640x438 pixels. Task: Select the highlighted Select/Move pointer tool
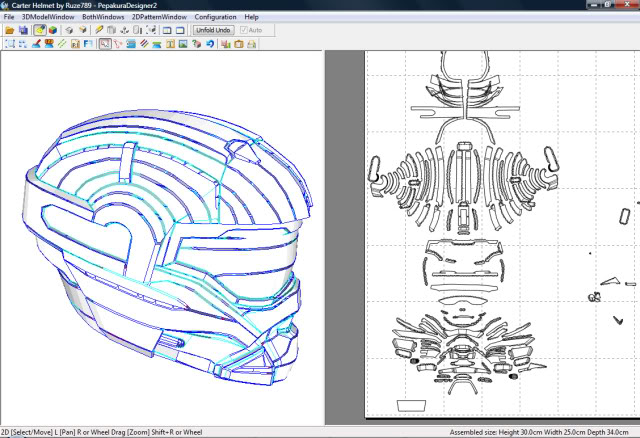coord(105,44)
